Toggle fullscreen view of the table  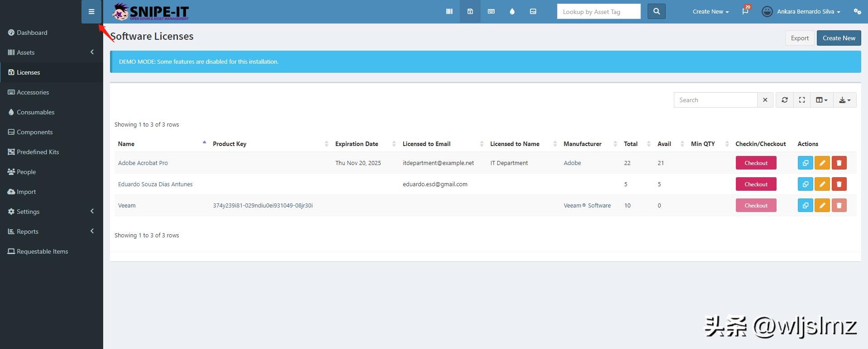click(x=801, y=100)
